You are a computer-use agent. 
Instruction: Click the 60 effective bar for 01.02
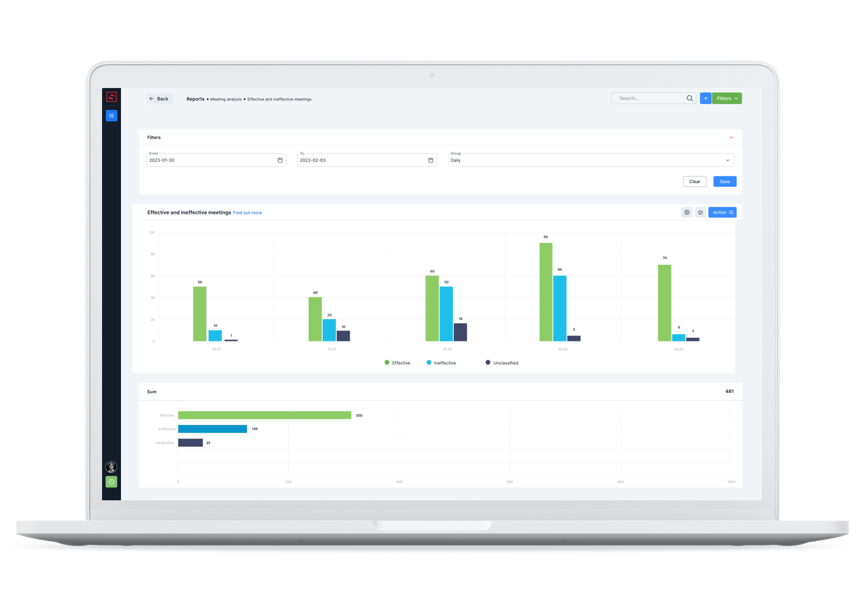click(432, 308)
